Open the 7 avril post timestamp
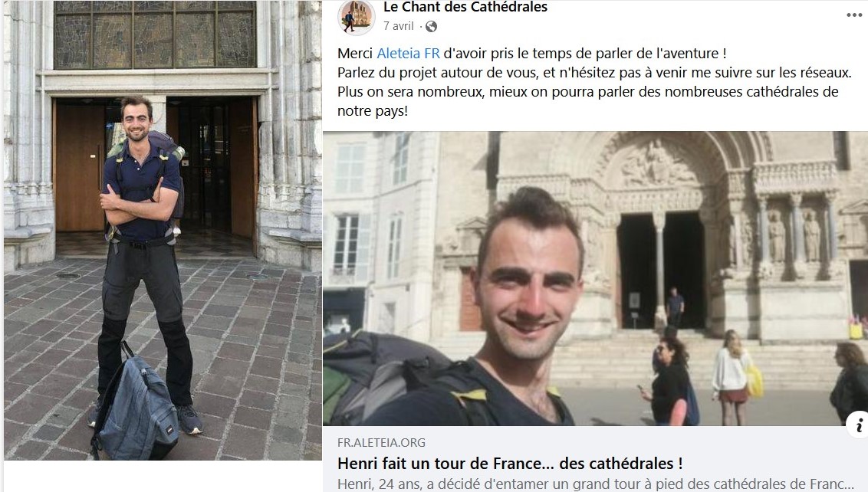Image resolution: width=868 pixels, height=492 pixels. pyautogui.click(x=399, y=26)
